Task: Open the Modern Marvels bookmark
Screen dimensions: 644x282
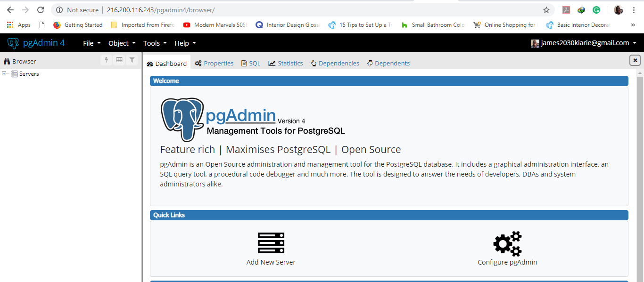Action: click(x=215, y=25)
